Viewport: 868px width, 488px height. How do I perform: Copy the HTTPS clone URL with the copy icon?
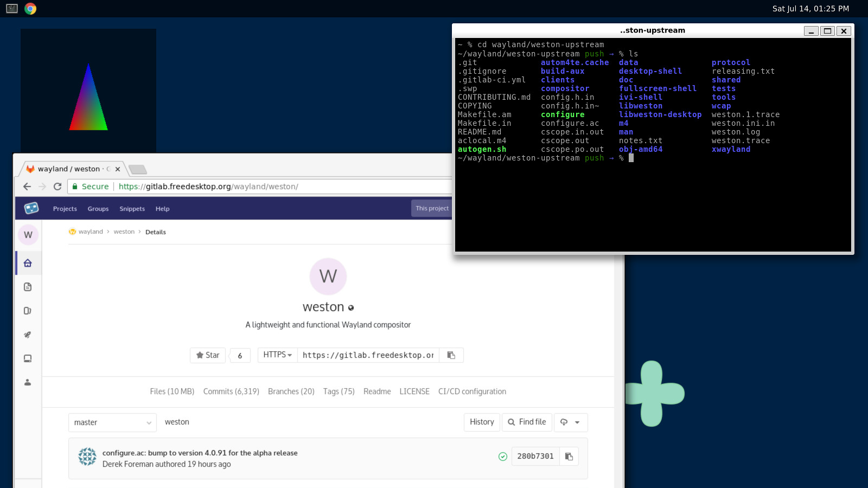pyautogui.click(x=451, y=355)
